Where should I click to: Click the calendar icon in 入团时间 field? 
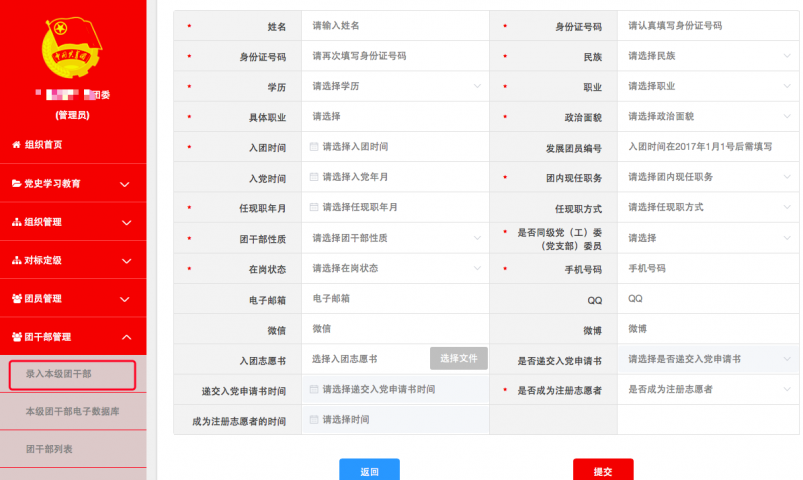point(314,147)
